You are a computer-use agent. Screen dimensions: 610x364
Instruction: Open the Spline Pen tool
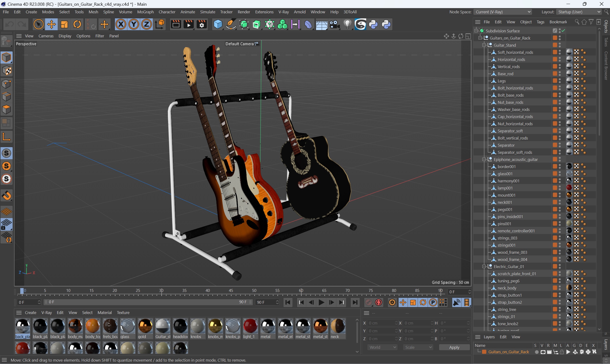pyautogui.click(x=231, y=25)
